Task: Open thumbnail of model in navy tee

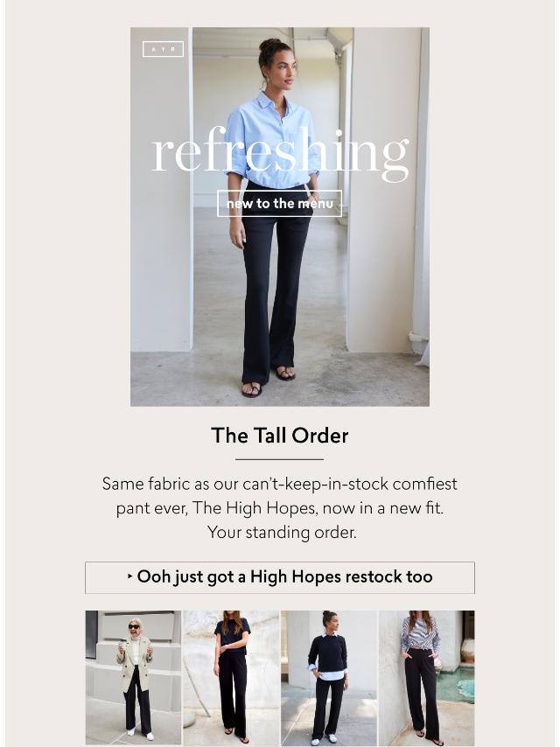Action: (x=232, y=679)
